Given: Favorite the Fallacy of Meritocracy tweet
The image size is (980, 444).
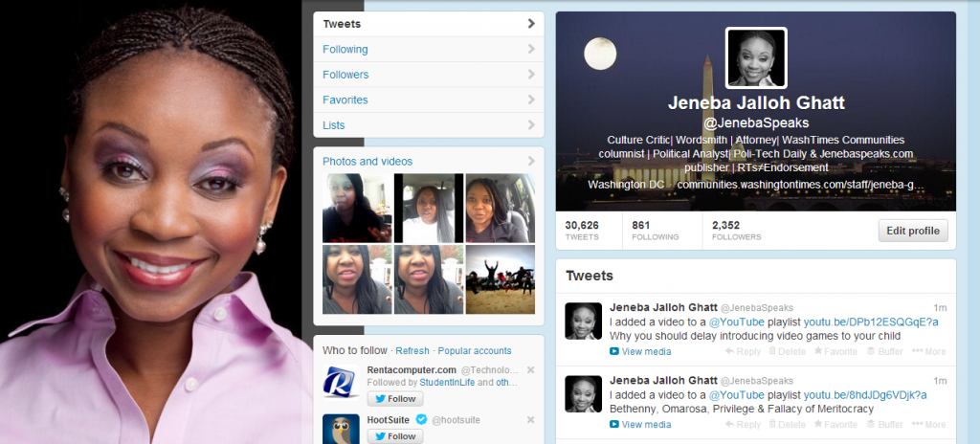Looking at the screenshot, I should click(835, 424).
